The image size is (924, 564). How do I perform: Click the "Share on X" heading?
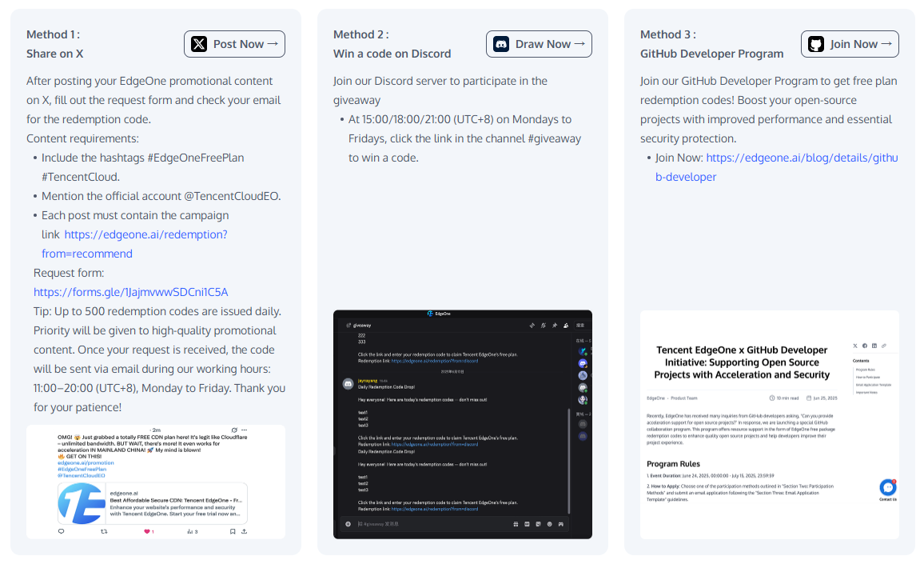tap(55, 54)
